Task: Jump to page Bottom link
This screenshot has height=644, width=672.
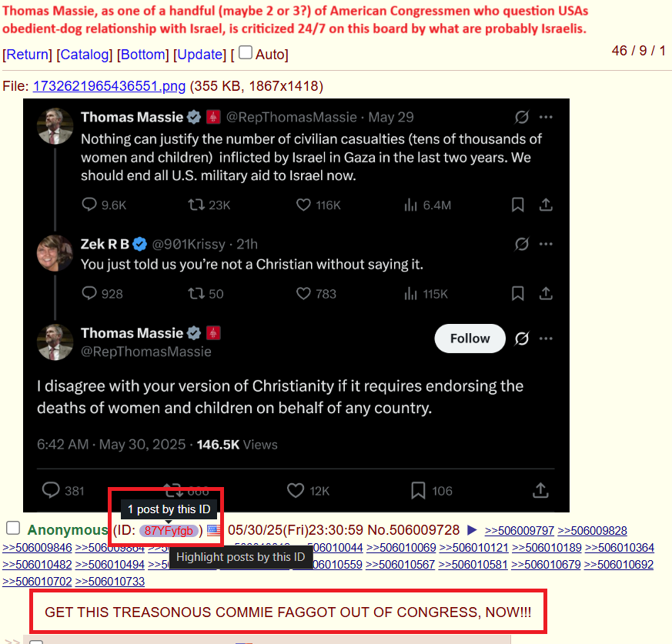Action: pos(142,55)
